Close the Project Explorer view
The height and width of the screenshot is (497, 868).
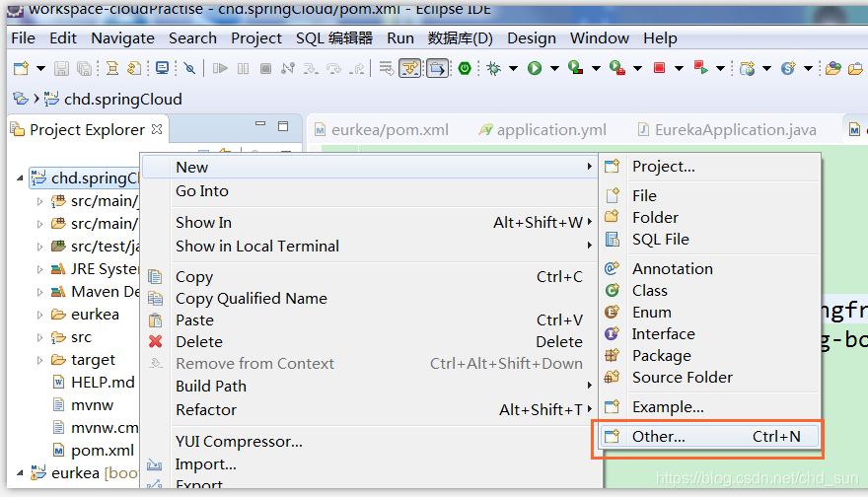pos(157,129)
